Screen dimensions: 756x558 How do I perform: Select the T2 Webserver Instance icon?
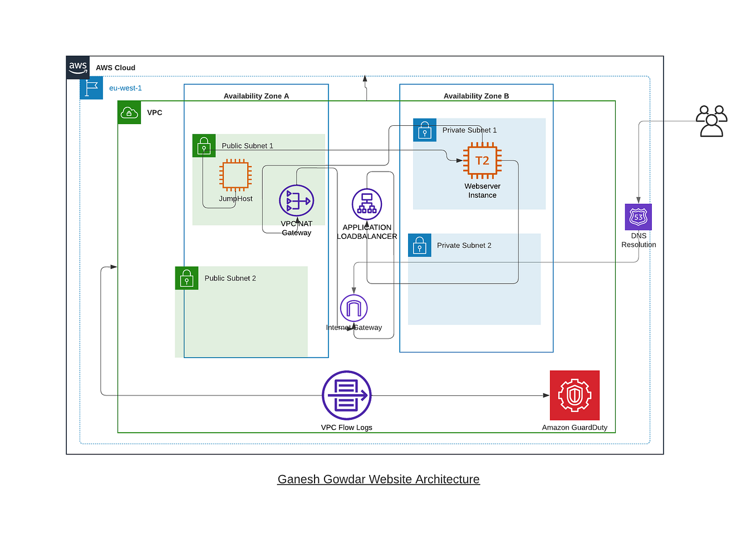(x=482, y=160)
